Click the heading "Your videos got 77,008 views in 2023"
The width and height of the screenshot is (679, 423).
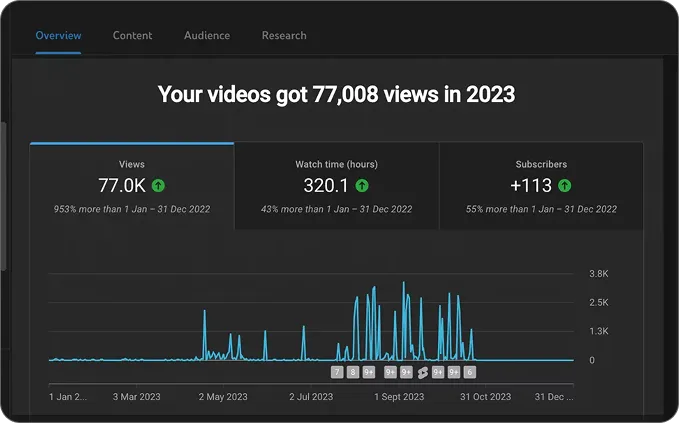pyautogui.click(x=336, y=94)
